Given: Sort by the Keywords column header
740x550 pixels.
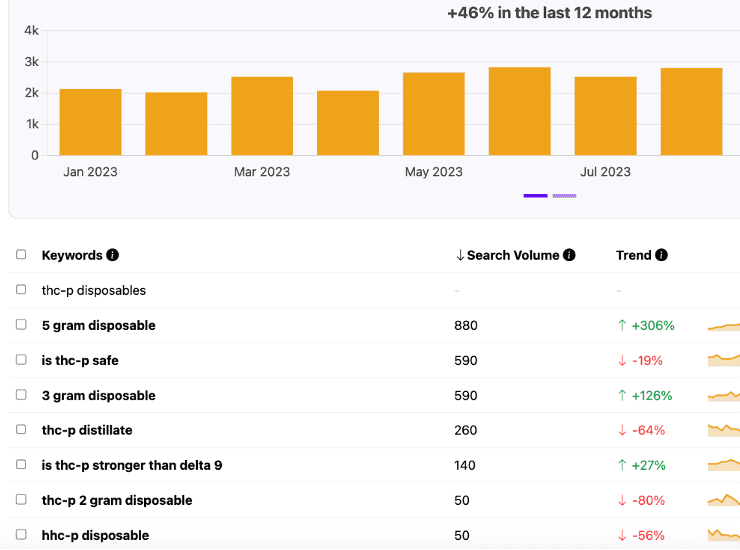Looking at the screenshot, I should pyautogui.click(x=72, y=255).
